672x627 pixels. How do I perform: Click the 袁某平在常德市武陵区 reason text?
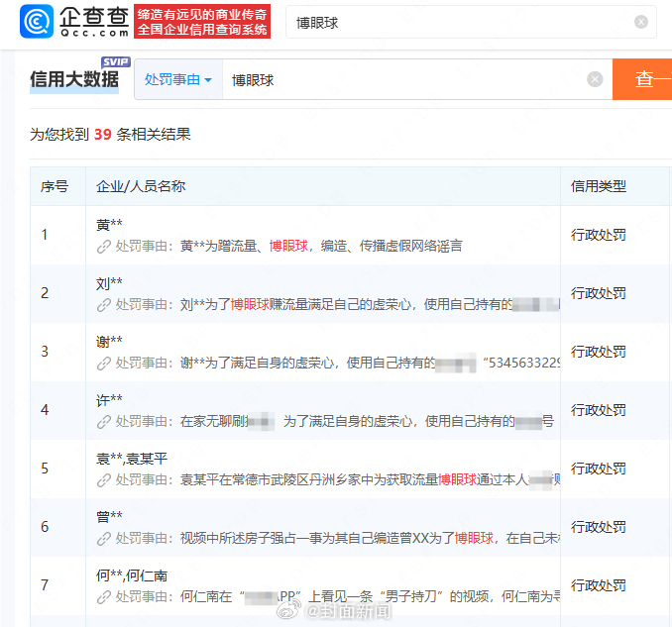(x=371, y=480)
